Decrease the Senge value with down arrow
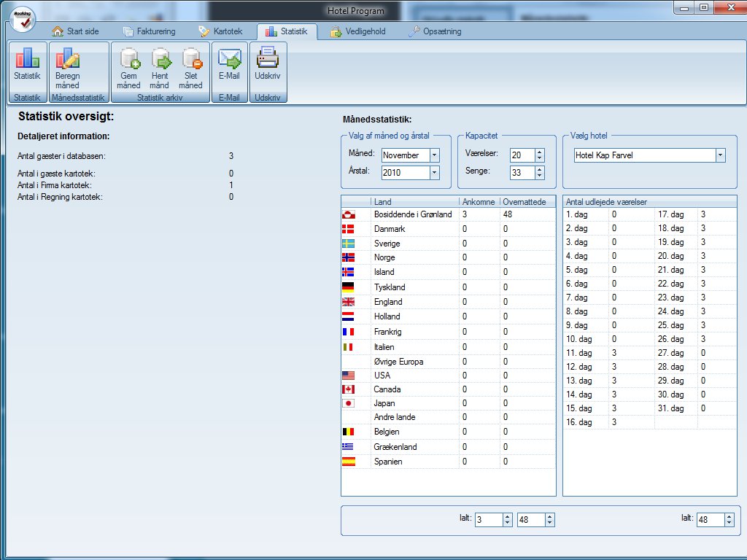Viewport: 747px width, 560px height. (x=540, y=176)
